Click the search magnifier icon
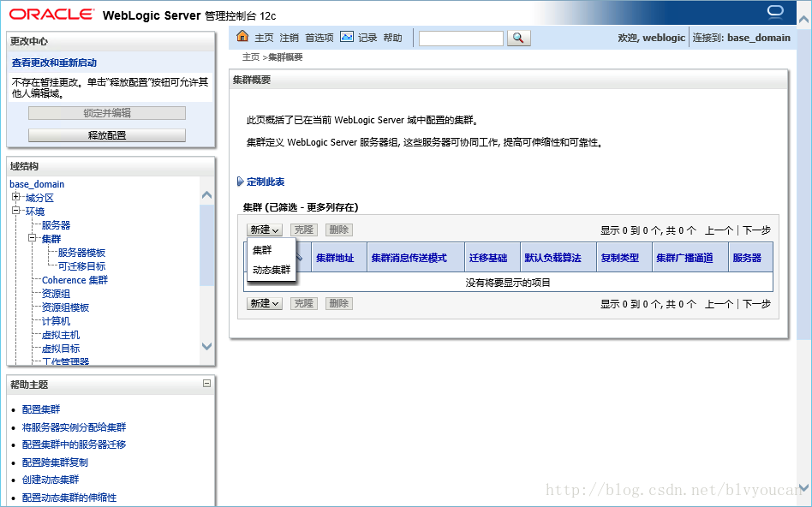 click(x=519, y=38)
